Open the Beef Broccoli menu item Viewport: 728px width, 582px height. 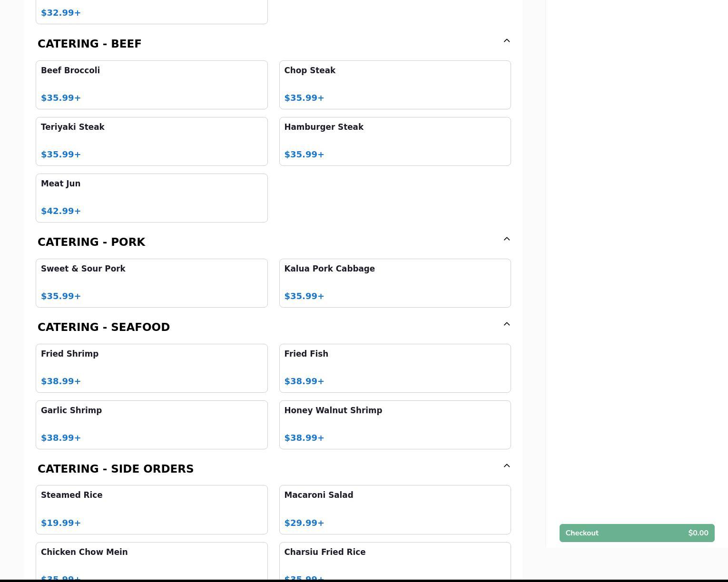(151, 85)
